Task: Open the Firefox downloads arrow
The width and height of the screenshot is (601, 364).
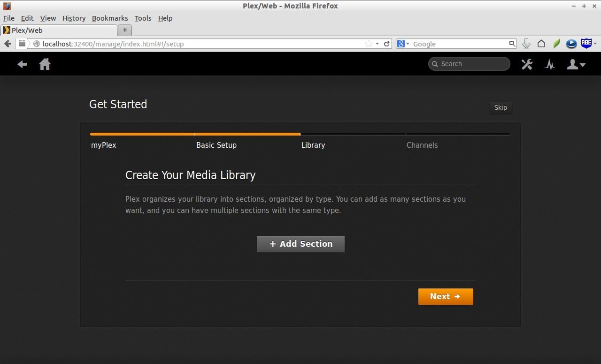Action: (x=526, y=44)
